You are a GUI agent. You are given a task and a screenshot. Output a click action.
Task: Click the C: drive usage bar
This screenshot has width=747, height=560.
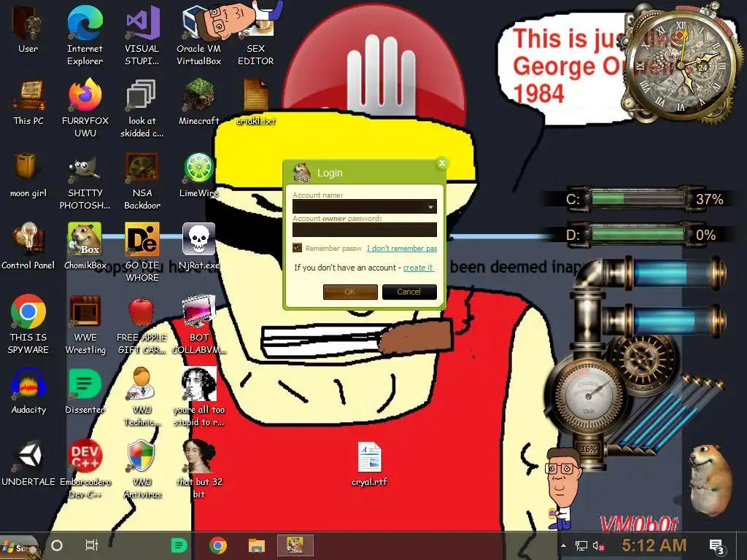tap(639, 198)
